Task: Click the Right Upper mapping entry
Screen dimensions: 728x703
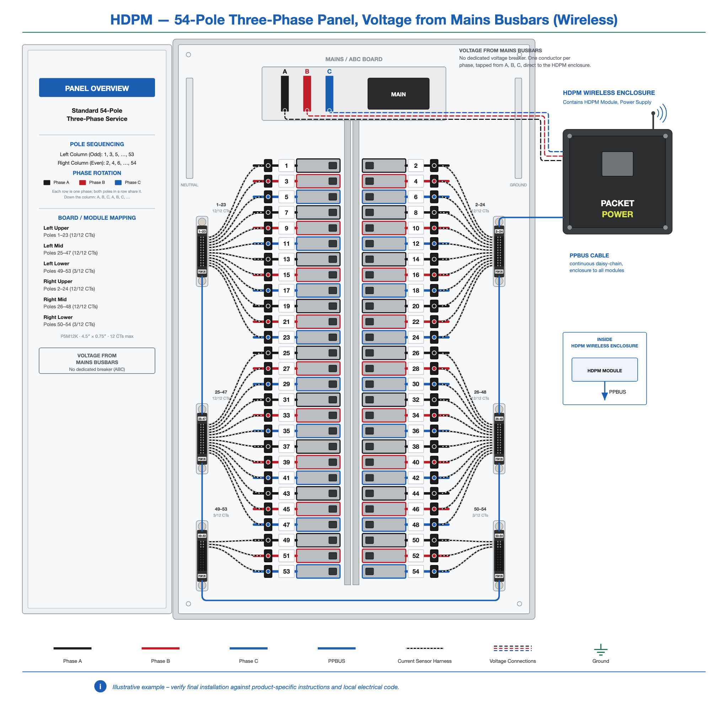Action: tap(69, 285)
